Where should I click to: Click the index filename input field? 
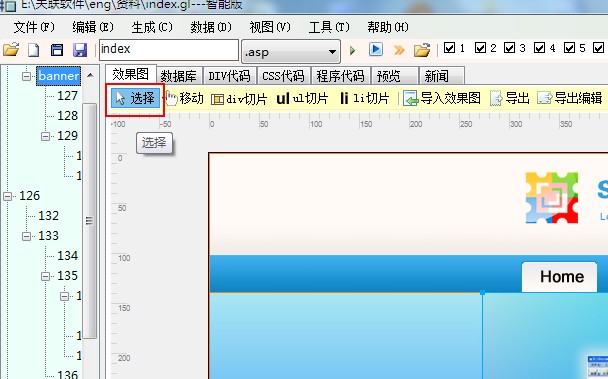point(169,50)
